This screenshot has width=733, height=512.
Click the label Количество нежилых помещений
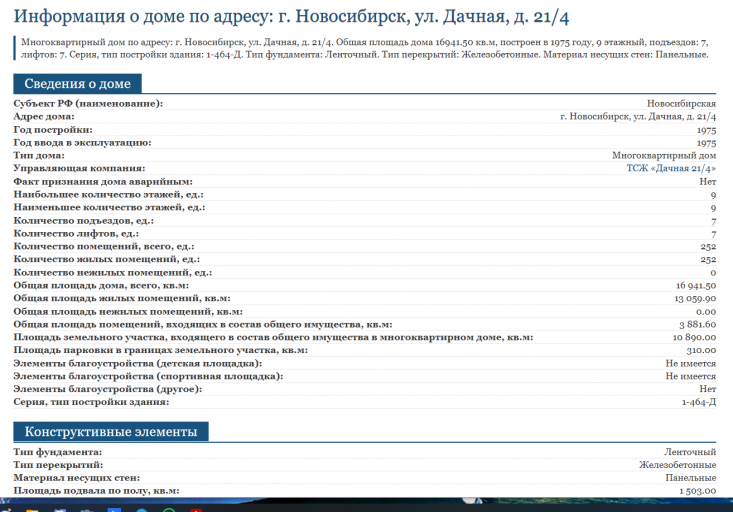tap(113, 272)
